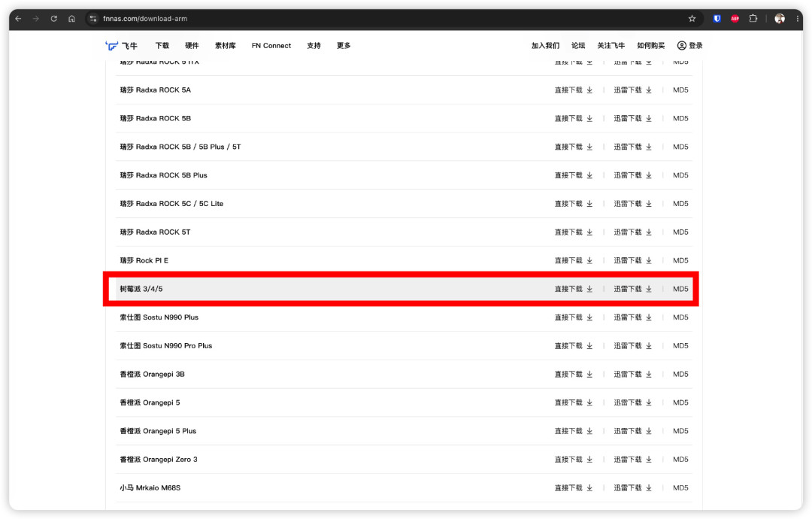Click 直接下载 for Radxa ROCK 5A

[x=573, y=90]
